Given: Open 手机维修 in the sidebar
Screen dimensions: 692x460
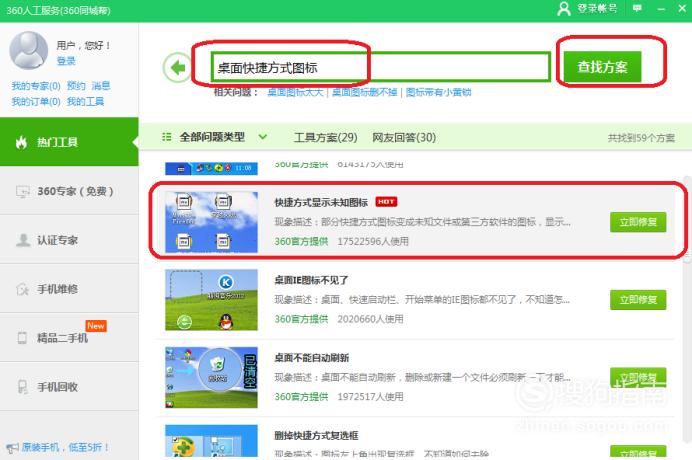Looking at the screenshot, I should tap(69, 289).
